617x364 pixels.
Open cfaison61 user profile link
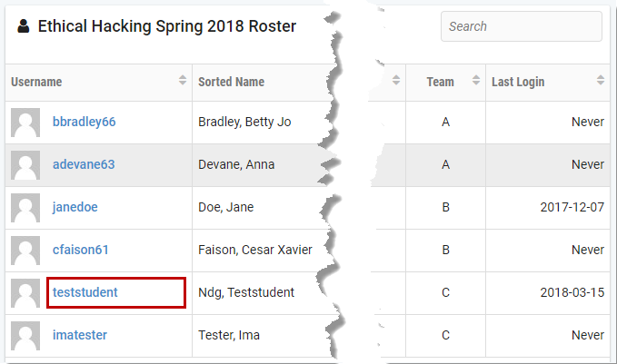click(x=81, y=250)
